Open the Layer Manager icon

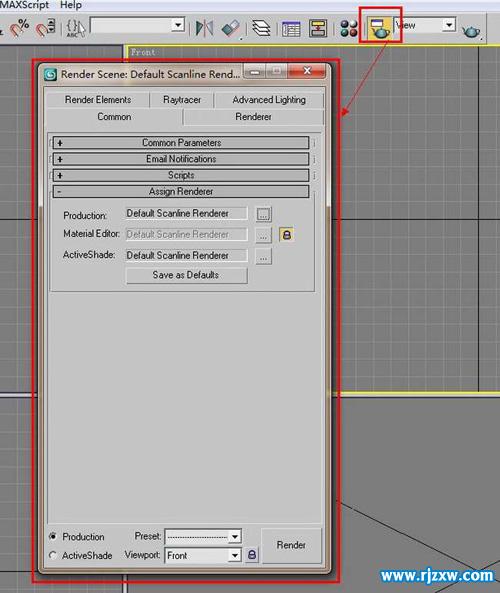tap(261, 28)
